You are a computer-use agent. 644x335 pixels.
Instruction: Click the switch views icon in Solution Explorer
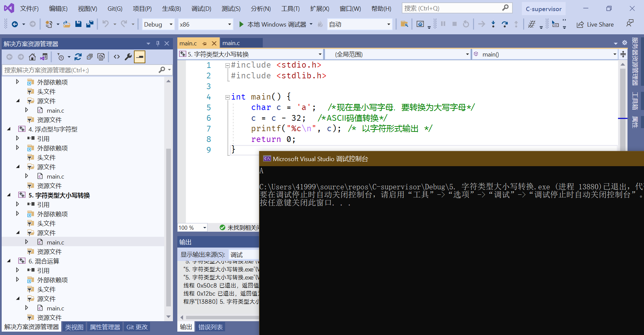point(44,57)
